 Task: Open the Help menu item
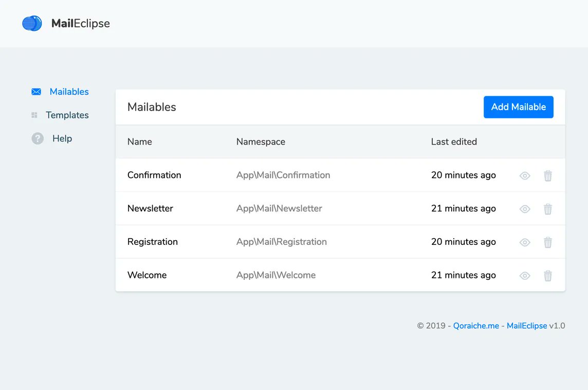(62, 138)
